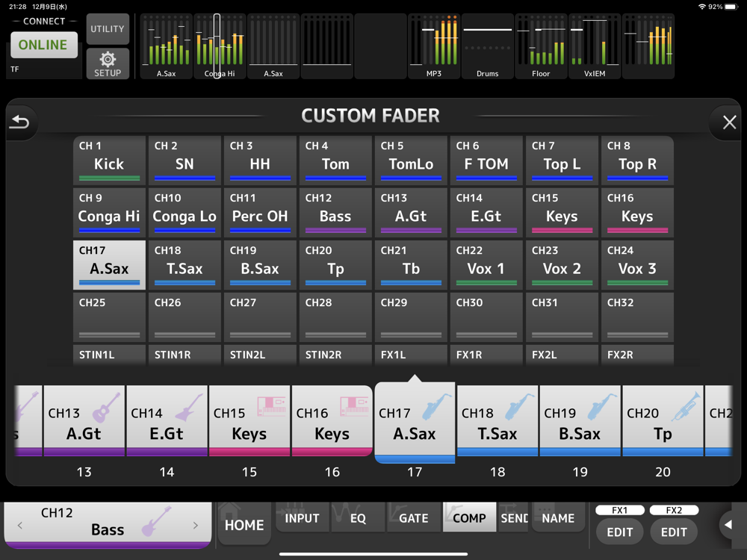
Task: Toggle CH17 A.Sax channel selection in grid
Action: tap(109, 264)
